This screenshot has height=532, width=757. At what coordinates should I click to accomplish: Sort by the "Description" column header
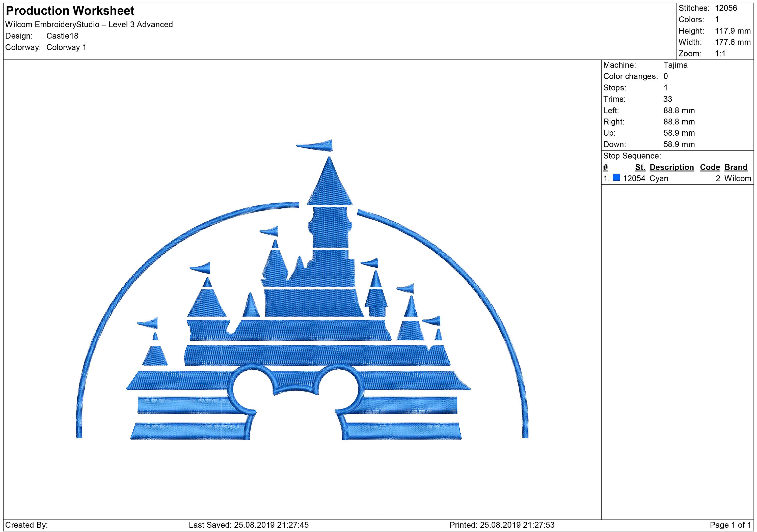pos(672,167)
